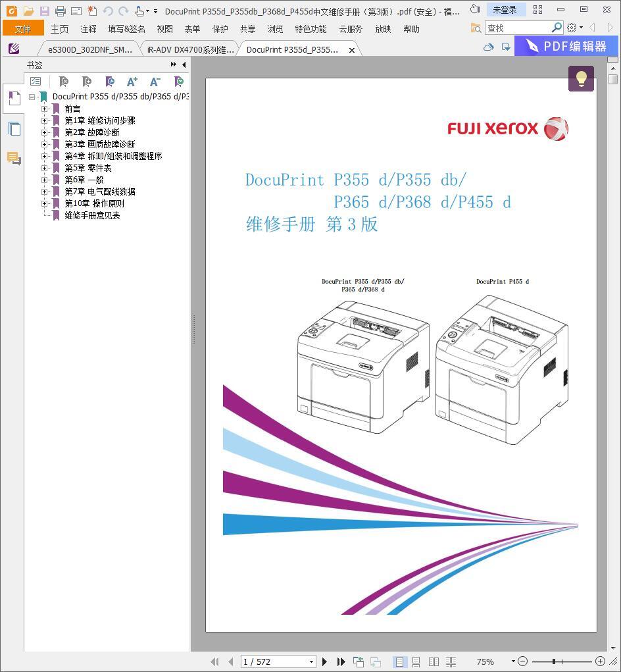Open the 注释 ribbon tab
This screenshot has height=672, width=621.
point(88,29)
